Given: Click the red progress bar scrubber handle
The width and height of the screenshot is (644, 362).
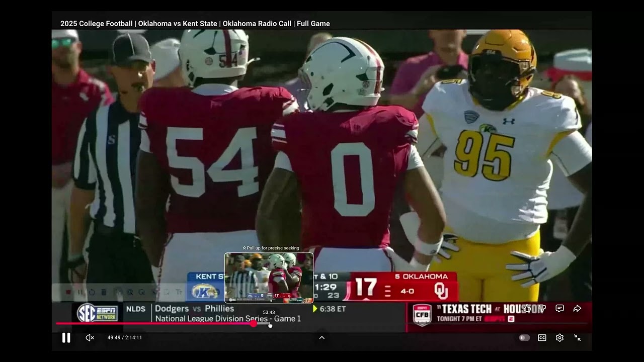Looking at the screenshot, I should coord(254,323).
